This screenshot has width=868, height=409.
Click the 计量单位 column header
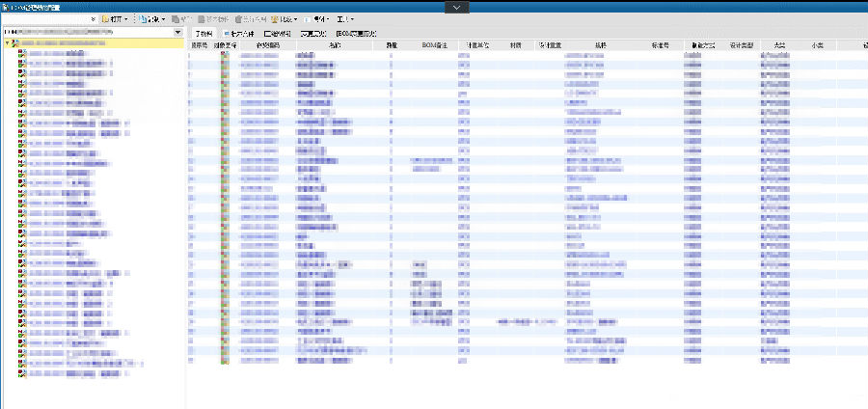pyautogui.click(x=476, y=45)
